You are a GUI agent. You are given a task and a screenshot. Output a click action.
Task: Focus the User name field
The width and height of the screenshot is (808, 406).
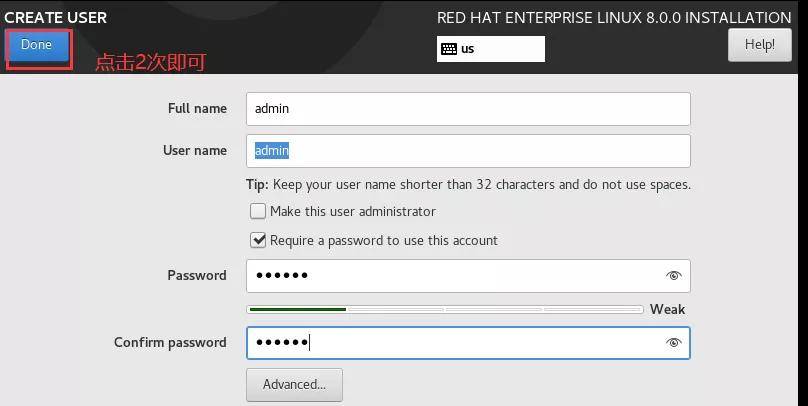tap(468, 150)
